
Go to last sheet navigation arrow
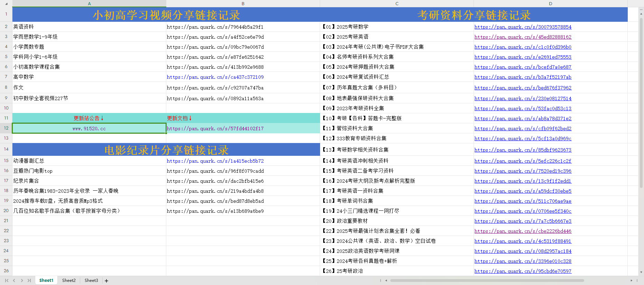29,281
